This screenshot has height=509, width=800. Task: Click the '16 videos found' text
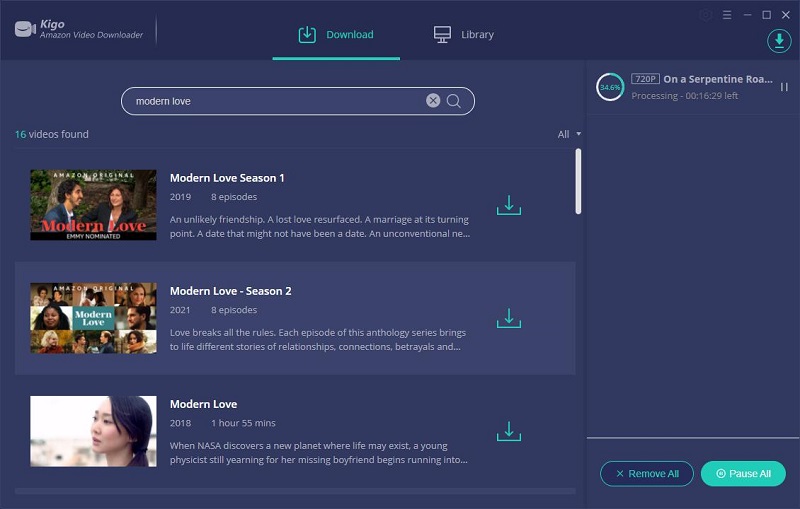(x=52, y=134)
